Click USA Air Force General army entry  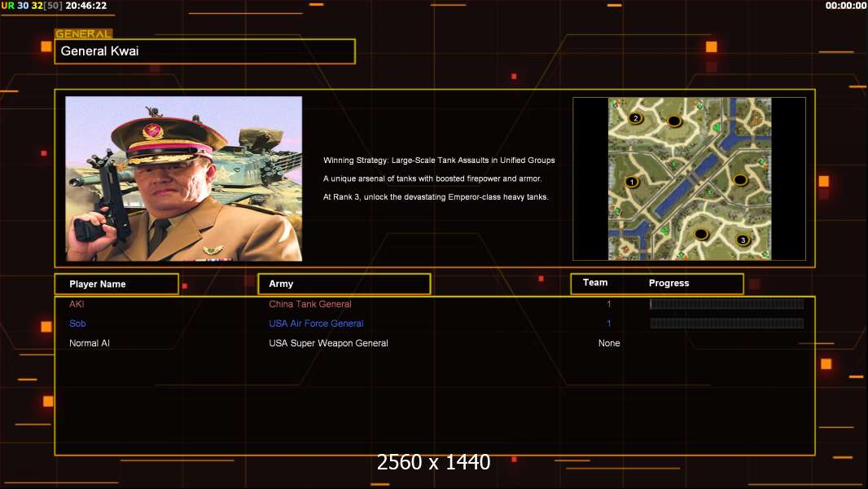(x=316, y=324)
